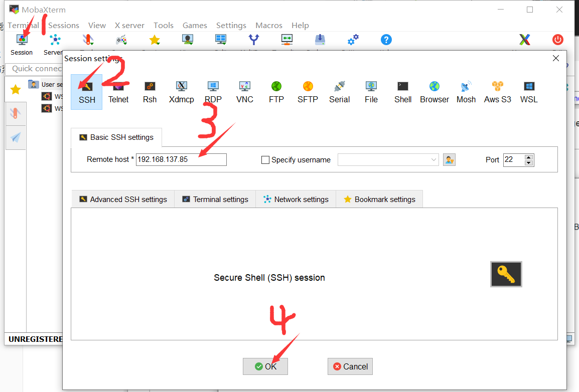This screenshot has height=392, width=579.
Task: Maximize the MobaXterm window
Action: pyautogui.click(x=530, y=10)
